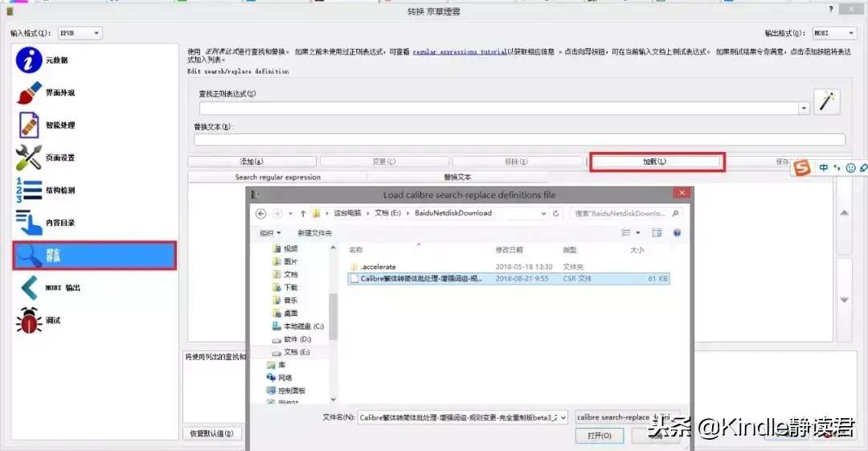Go back in the file dialog
Image resolution: width=868 pixels, height=451 pixels.
click(x=260, y=213)
